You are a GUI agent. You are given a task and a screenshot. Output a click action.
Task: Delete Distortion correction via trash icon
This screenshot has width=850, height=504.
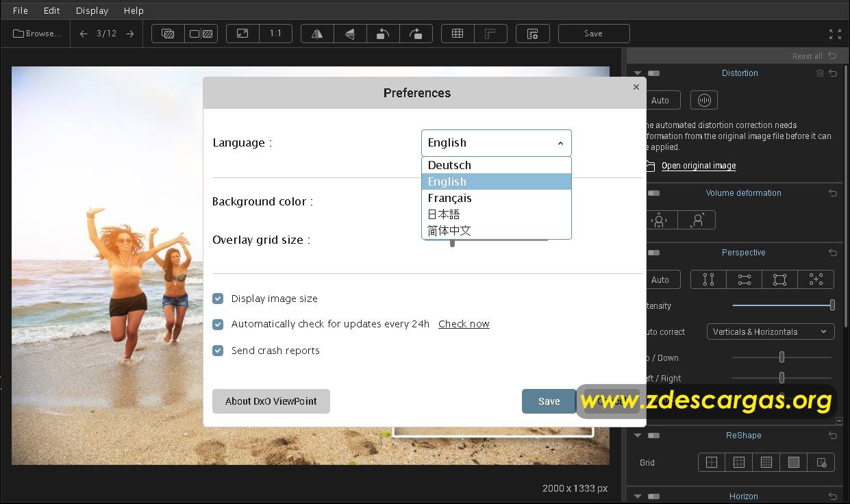pos(820,73)
